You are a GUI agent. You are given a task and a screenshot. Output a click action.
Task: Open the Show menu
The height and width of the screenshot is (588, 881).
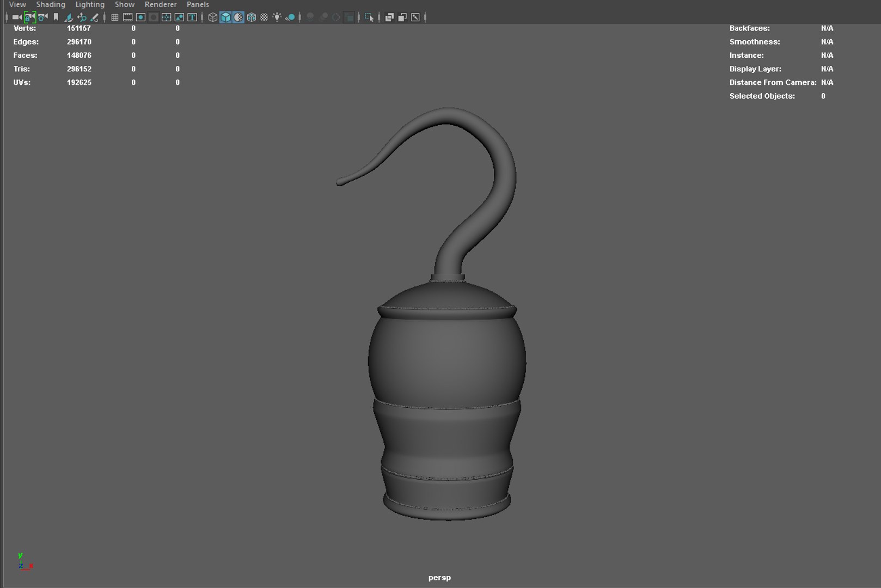coord(125,4)
